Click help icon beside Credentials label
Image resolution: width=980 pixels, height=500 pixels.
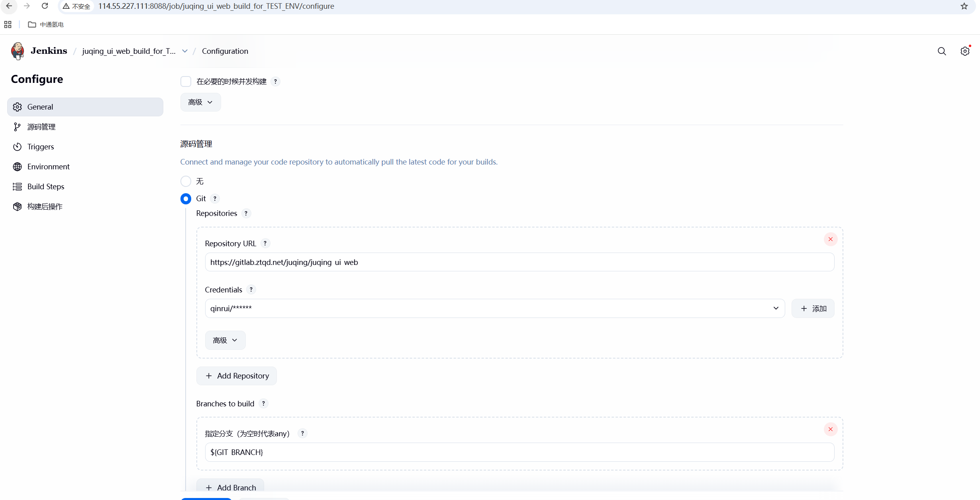pyautogui.click(x=251, y=290)
